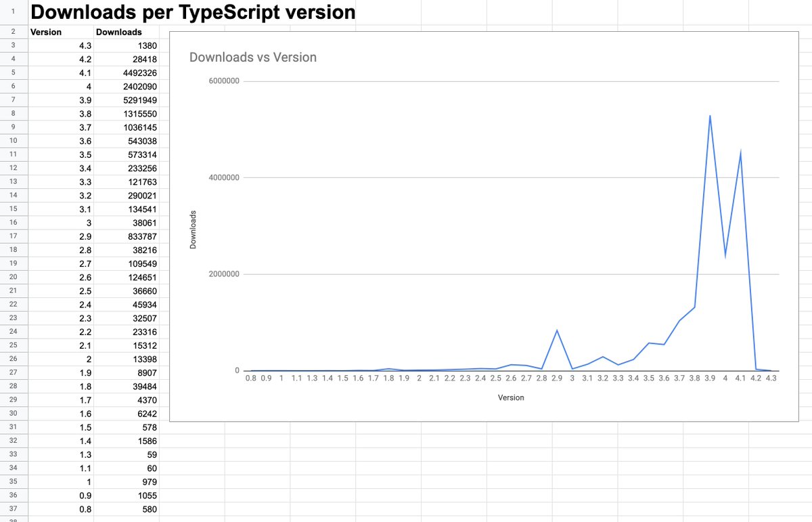Click the 'Downloads' vertical axis title
This screenshot has width=812, height=522.
[x=193, y=230]
